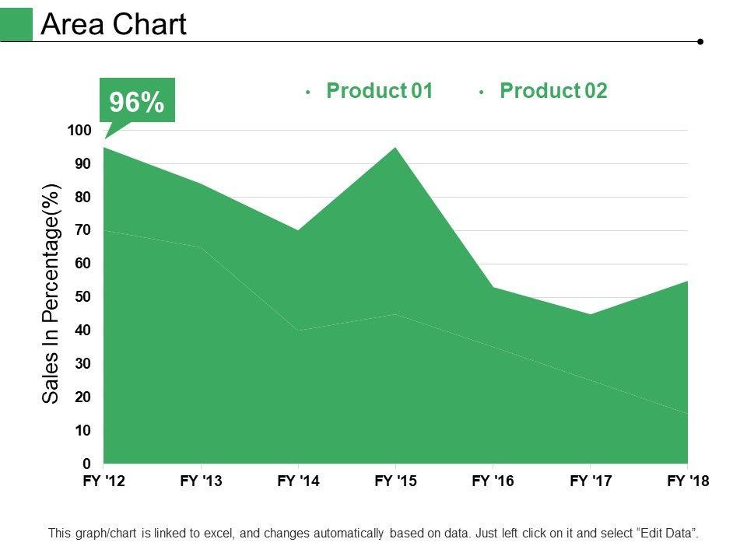Screen dimensions: 747x560
Task: Click the FY '16 x-axis label
Action: click(x=493, y=481)
